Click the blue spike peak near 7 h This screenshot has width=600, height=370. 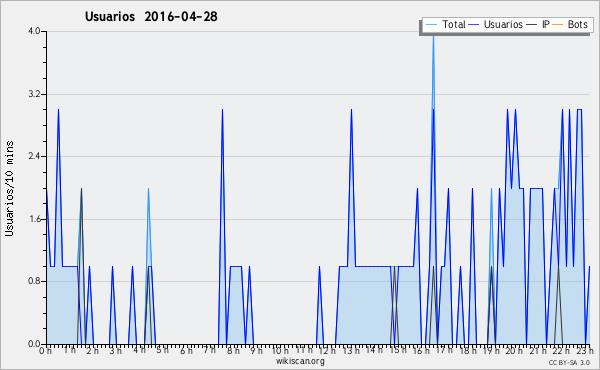(x=222, y=111)
